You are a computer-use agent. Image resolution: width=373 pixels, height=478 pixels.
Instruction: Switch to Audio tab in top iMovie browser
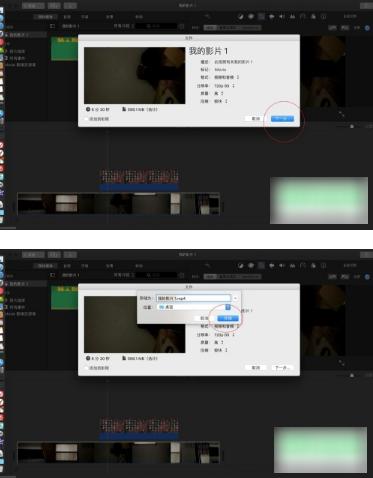click(x=67, y=16)
